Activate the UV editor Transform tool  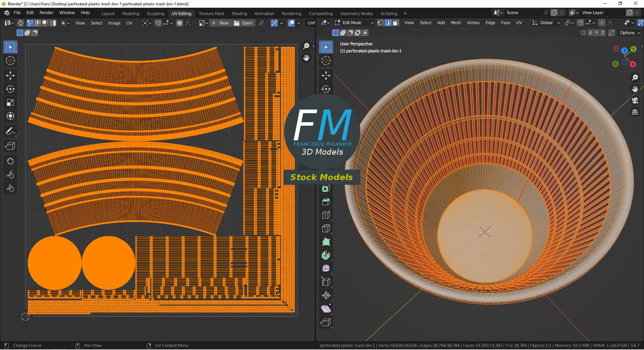[x=10, y=116]
